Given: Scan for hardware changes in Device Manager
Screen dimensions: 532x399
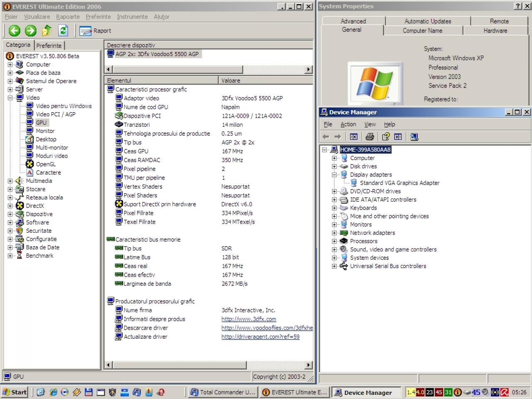Looking at the screenshot, I should point(414,137).
